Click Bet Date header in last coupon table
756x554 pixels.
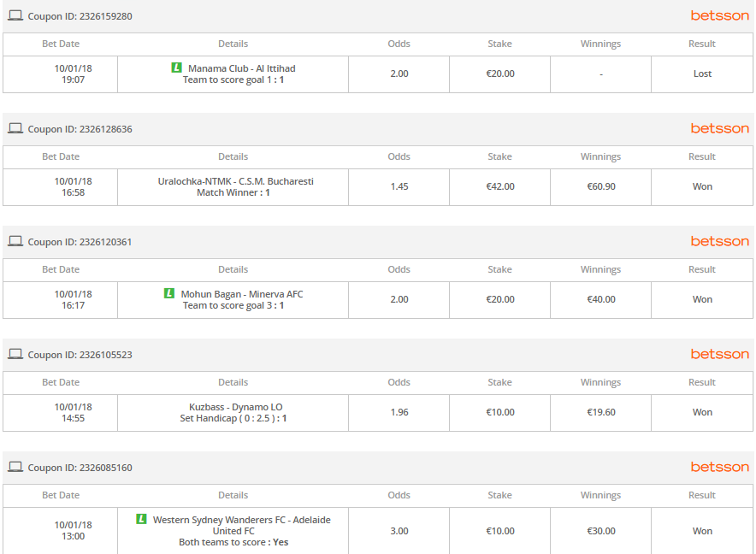pos(61,495)
